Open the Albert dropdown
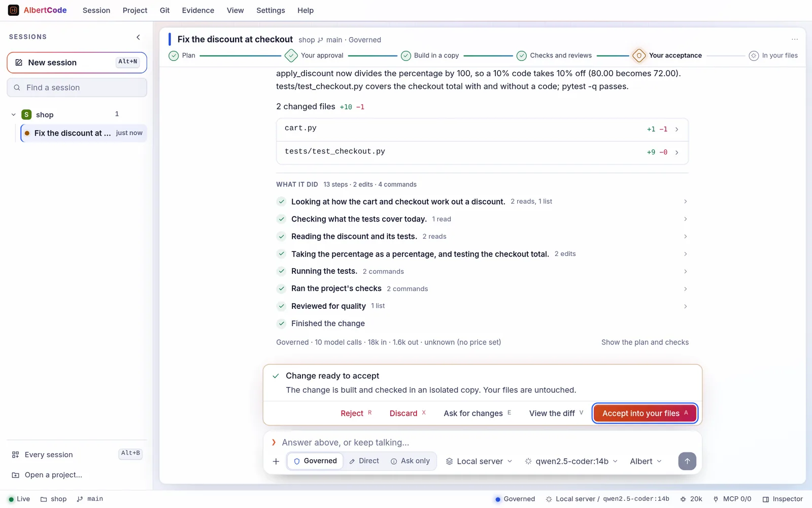Image resolution: width=812 pixels, height=508 pixels. pyautogui.click(x=646, y=461)
